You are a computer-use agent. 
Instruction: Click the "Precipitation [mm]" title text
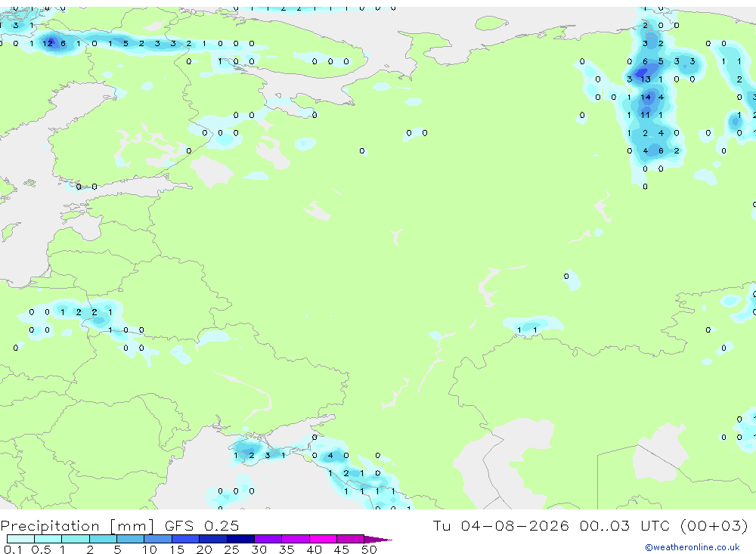tap(78, 526)
